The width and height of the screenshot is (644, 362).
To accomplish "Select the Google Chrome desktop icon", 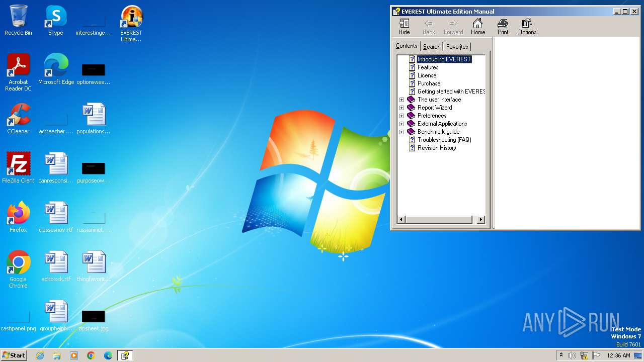I will pyautogui.click(x=18, y=270).
